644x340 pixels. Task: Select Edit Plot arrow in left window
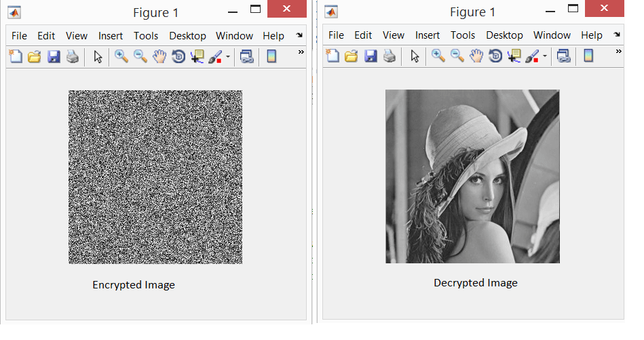[98, 56]
